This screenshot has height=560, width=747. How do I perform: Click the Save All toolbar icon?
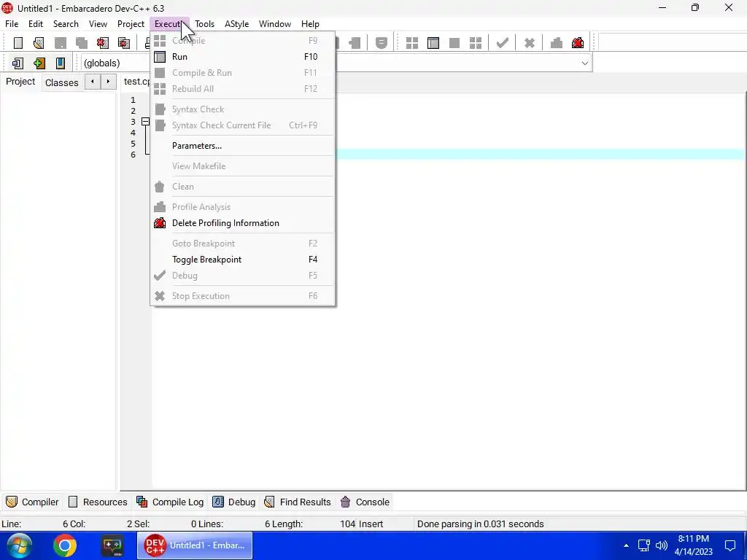82,43
